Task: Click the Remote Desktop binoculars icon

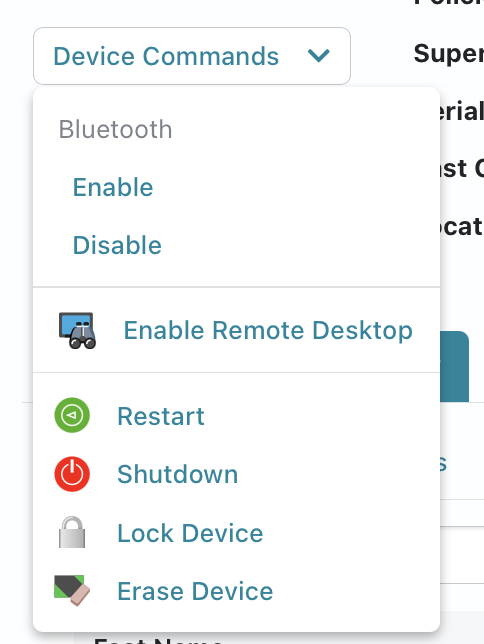Action: coord(77,331)
